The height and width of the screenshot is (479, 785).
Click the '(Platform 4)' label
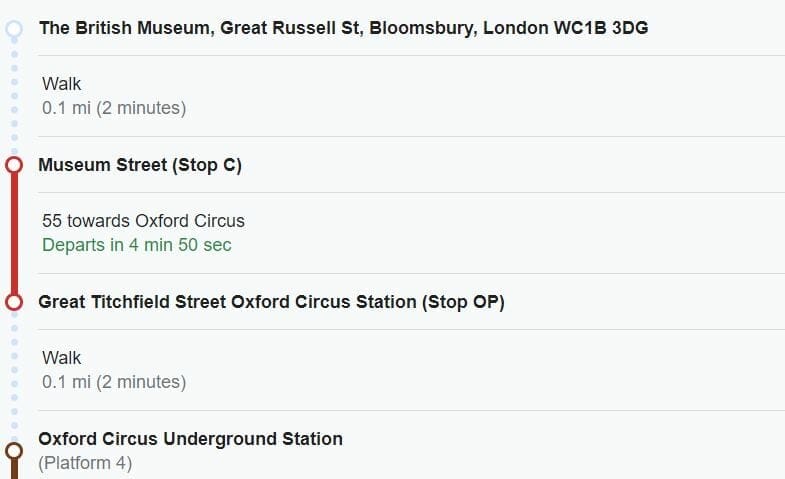click(85, 463)
